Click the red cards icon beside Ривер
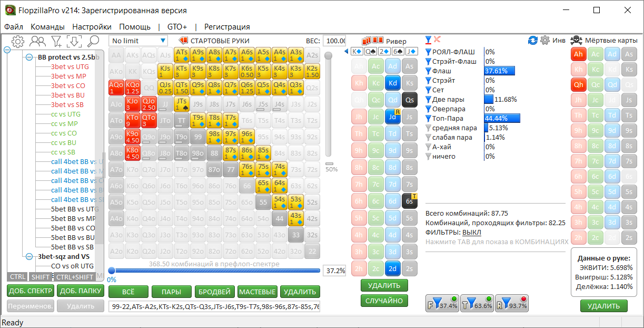Viewport: 644px width, 328px height. coord(372,41)
